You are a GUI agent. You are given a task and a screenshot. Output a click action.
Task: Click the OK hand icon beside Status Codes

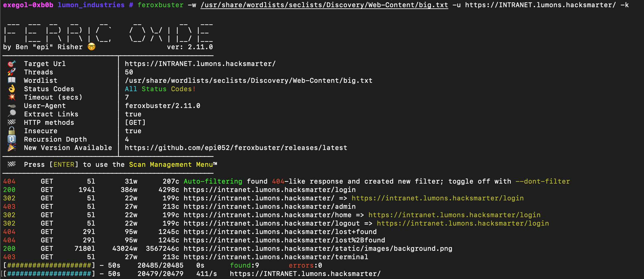point(12,89)
